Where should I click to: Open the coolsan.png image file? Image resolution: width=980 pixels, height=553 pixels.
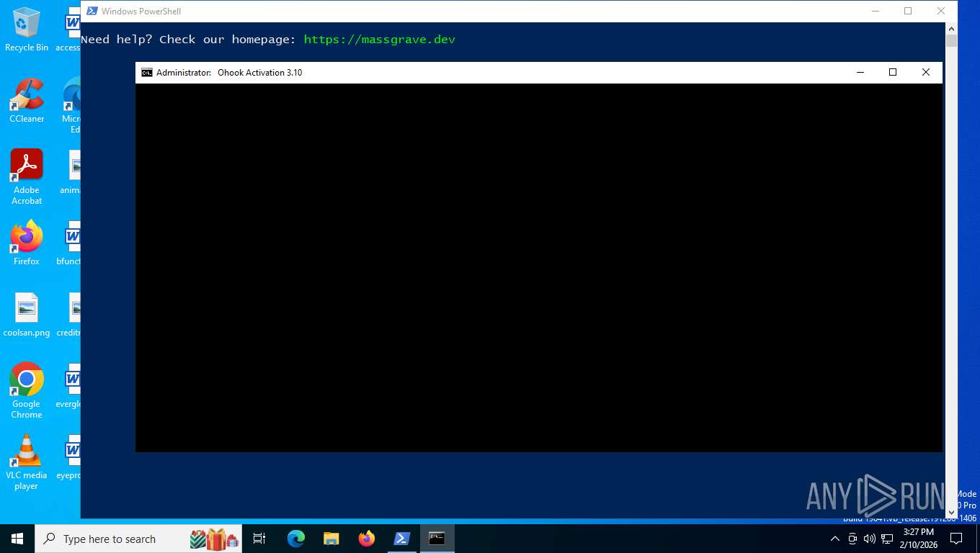tap(27, 315)
